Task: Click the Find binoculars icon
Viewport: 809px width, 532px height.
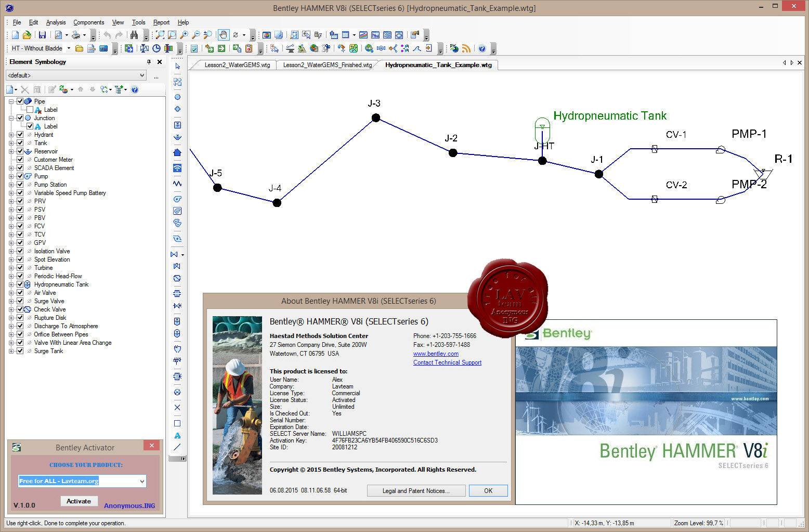Action: pos(134,35)
